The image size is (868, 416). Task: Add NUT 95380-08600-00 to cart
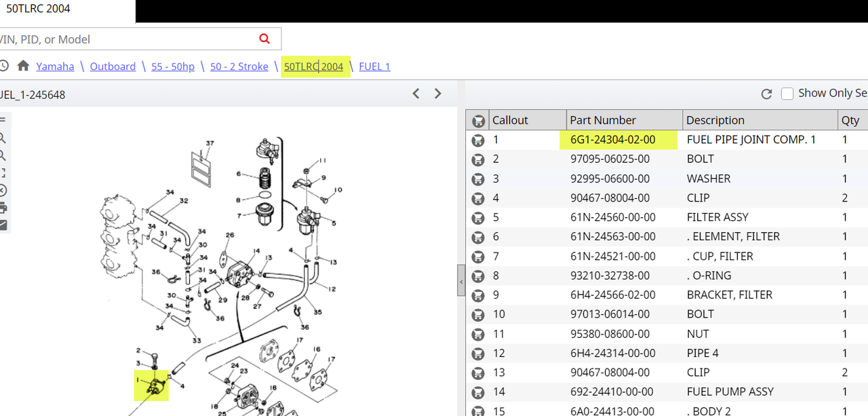point(478,334)
